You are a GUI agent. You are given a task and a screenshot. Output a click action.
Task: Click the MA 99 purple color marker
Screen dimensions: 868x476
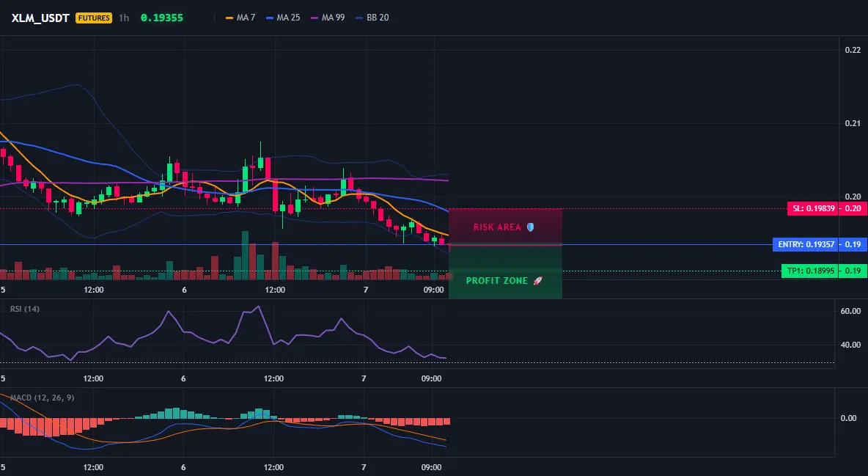click(315, 18)
